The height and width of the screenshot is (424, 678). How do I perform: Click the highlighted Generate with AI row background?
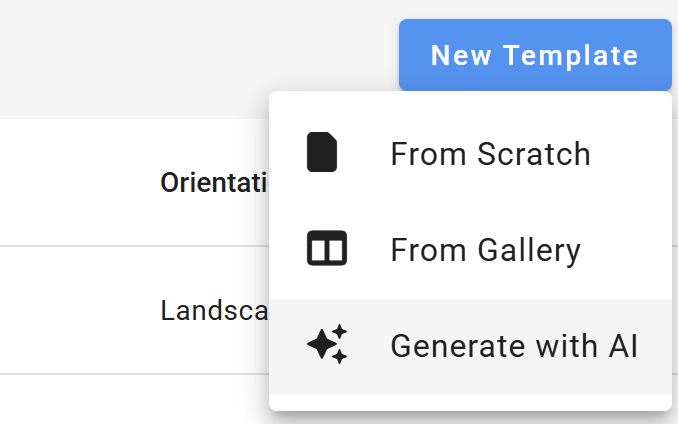pyautogui.click(x=470, y=347)
